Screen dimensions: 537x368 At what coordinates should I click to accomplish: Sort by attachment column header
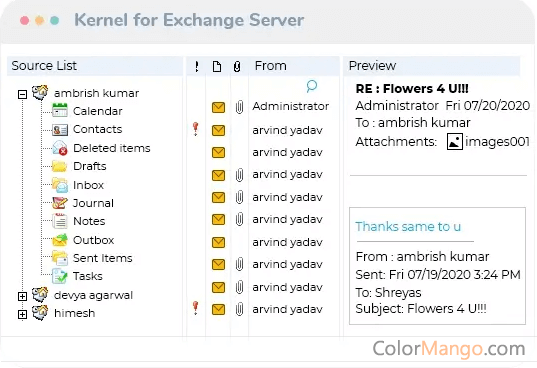coord(237,66)
